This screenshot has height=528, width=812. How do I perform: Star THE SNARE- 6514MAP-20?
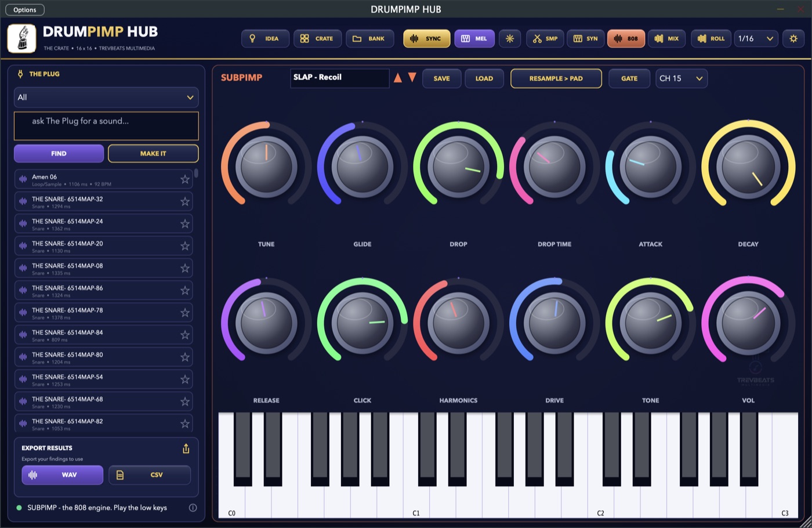185,246
